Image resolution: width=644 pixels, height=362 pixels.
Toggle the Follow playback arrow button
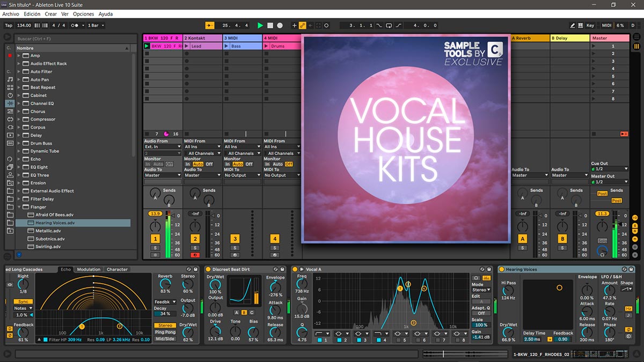click(x=210, y=25)
